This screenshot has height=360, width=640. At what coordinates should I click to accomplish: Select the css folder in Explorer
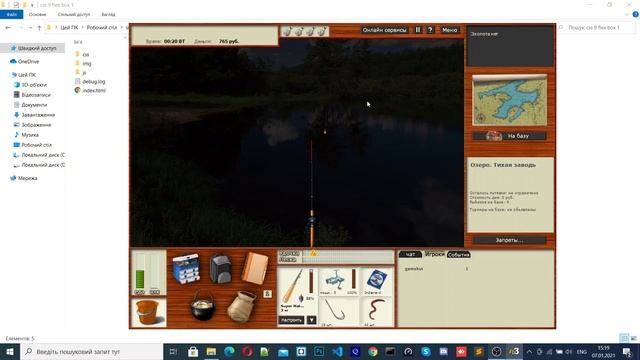click(85, 54)
